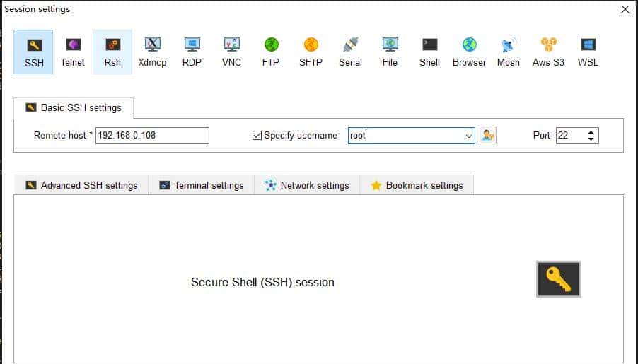Increase the Port number with up arrow

(x=591, y=132)
